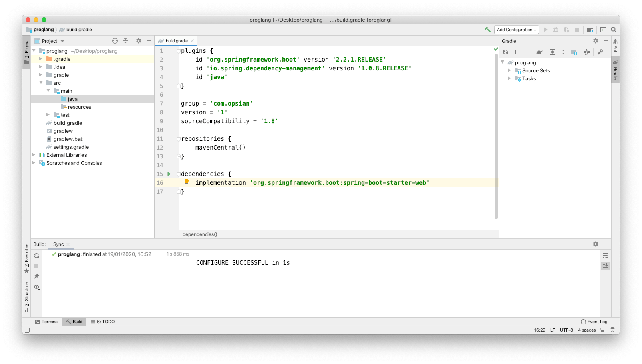Expand the Tasks node in Gradle panel
The height and width of the screenshot is (364, 642).
pos(509,78)
